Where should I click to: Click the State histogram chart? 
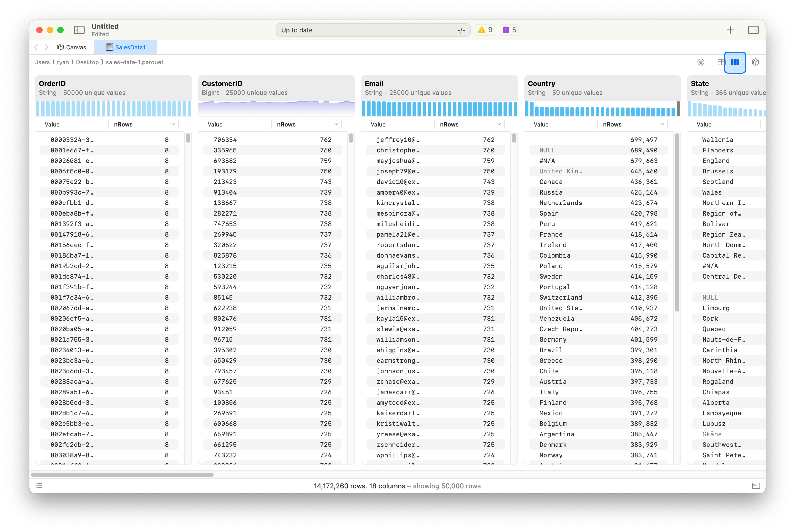click(x=726, y=109)
